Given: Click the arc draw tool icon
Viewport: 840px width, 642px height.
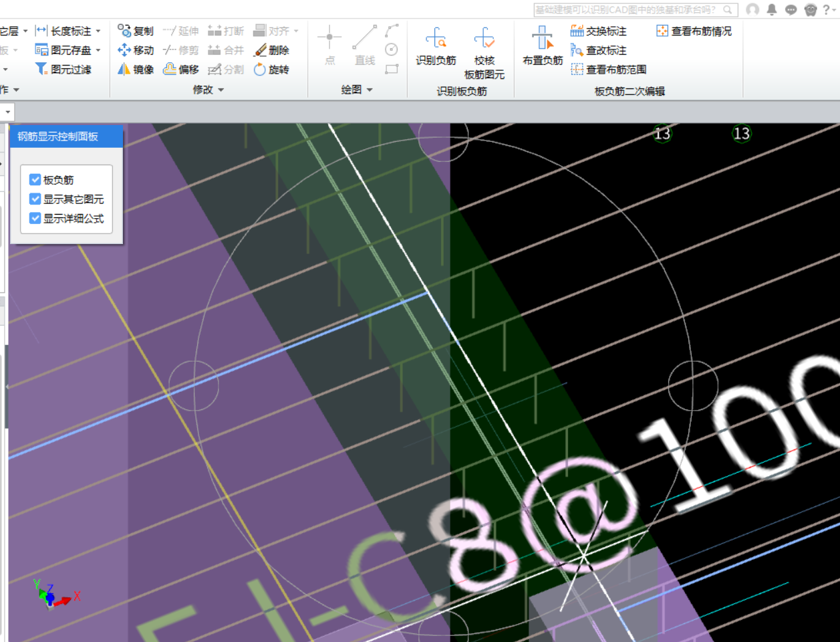Looking at the screenshot, I should pyautogui.click(x=392, y=30).
